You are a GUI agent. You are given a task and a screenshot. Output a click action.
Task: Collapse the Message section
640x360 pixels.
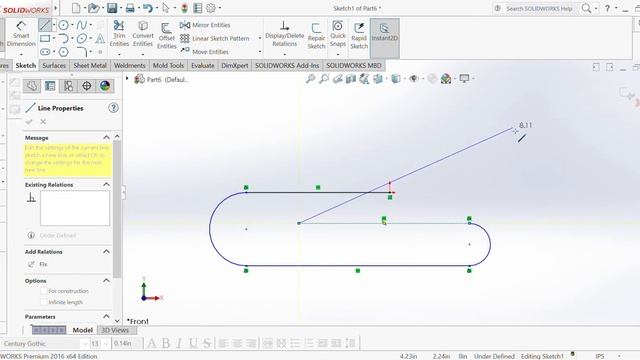(107, 137)
